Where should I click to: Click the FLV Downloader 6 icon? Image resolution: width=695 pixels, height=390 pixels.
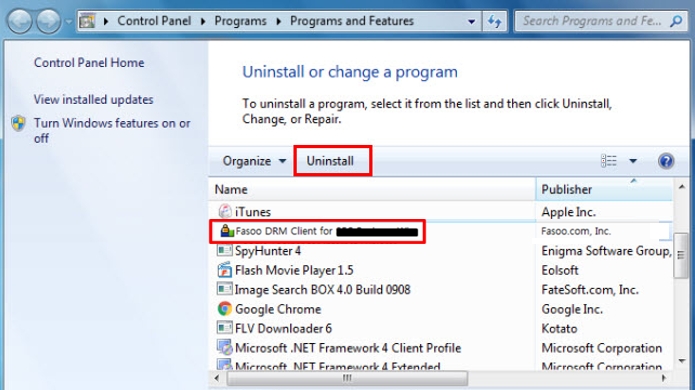click(x=224, y=328)
